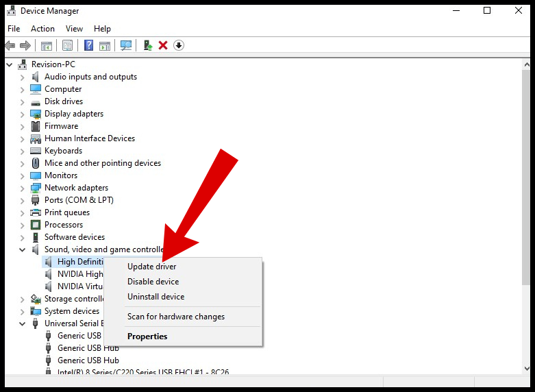This screenshot has height=392, width=535.
Task: Click the Device Manager title bar icon
Action: click(11, 11)
